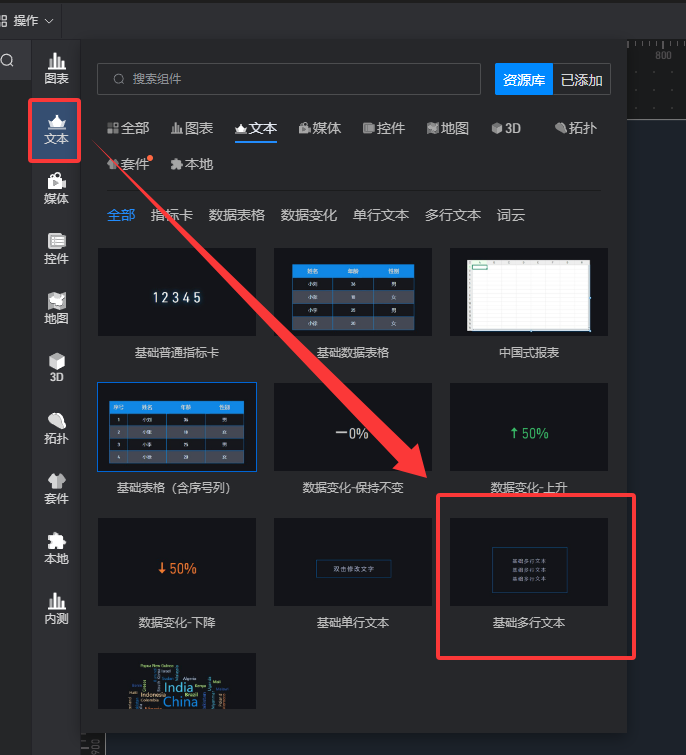Choose the 基础数据表格 component thumbnail
Viewport: 686px width, 755px height.
pos(353,292)
